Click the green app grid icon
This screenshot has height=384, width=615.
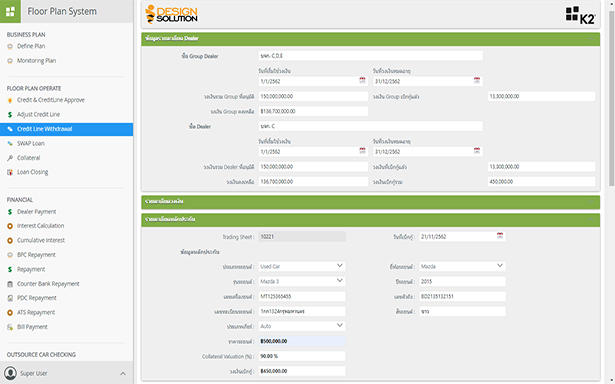click(x=10, y=11)
